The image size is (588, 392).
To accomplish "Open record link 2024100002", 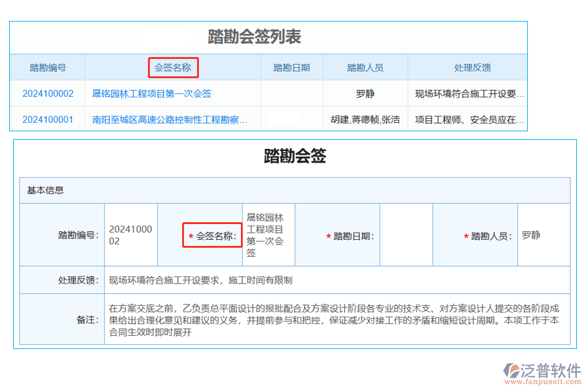I will (48, 93).
